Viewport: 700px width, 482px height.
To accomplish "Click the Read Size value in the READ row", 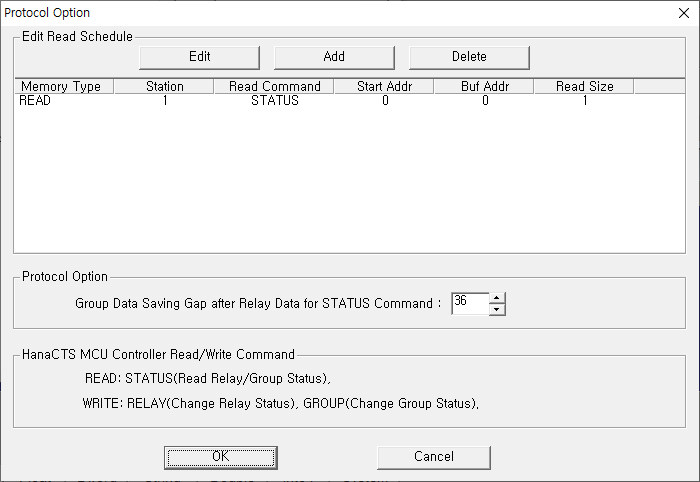I will tap(584, 101).
